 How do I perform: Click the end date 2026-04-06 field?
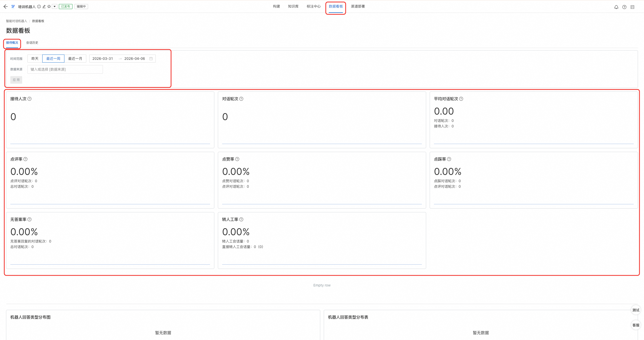coord(135,59)
